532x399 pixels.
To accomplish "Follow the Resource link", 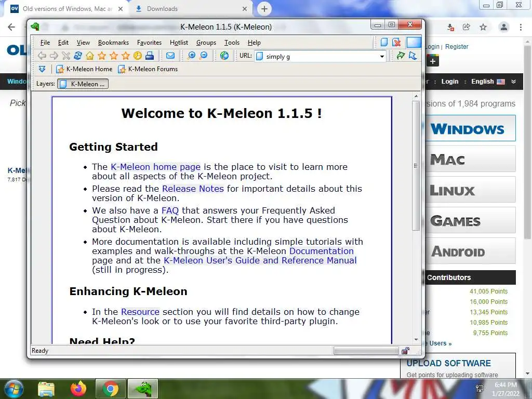I will pos(140,312).
